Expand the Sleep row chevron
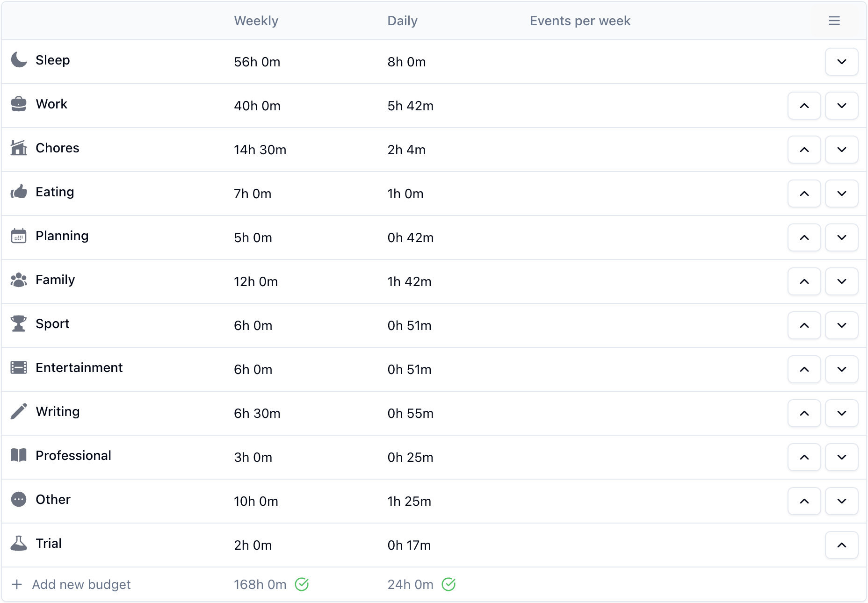Screen dimensions: 868x603 [841, 62]
